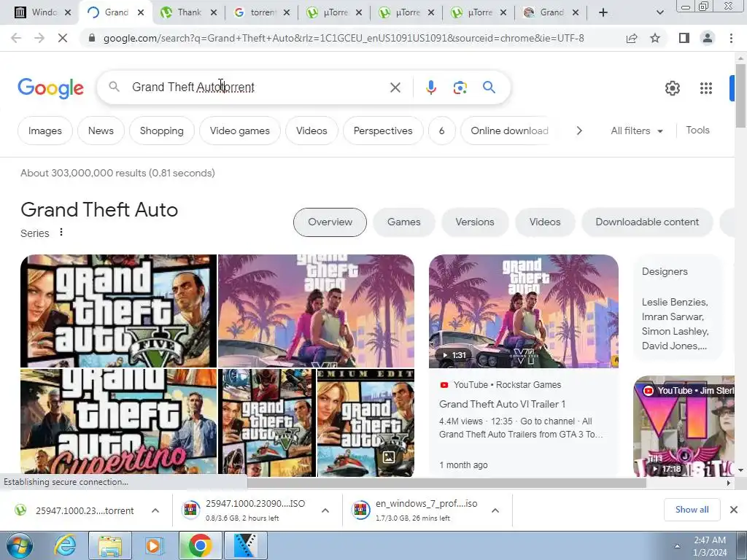
Task: Open more options beside Series
Action: [x=61, y=232]
